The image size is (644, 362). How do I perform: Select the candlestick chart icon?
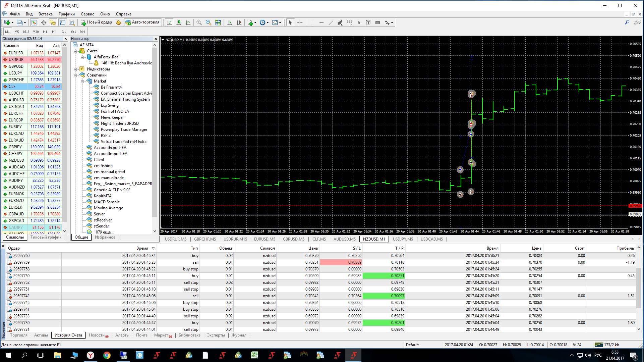click(179, 22)
